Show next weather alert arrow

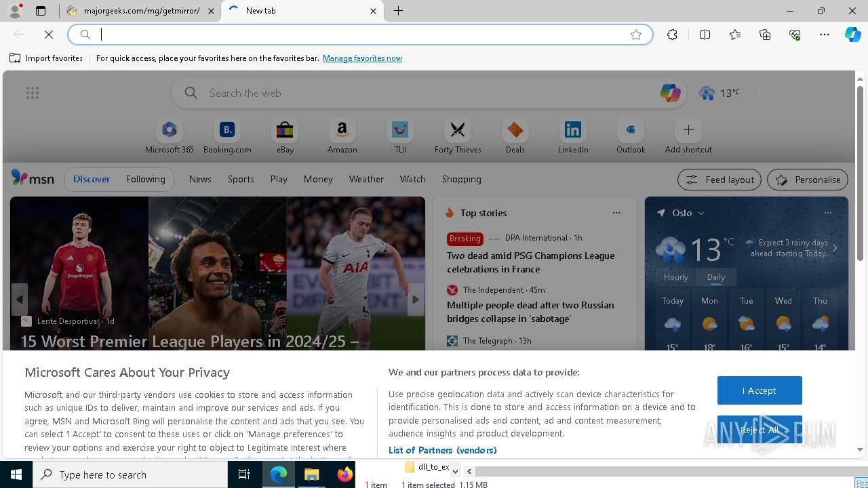pos(835,248)
